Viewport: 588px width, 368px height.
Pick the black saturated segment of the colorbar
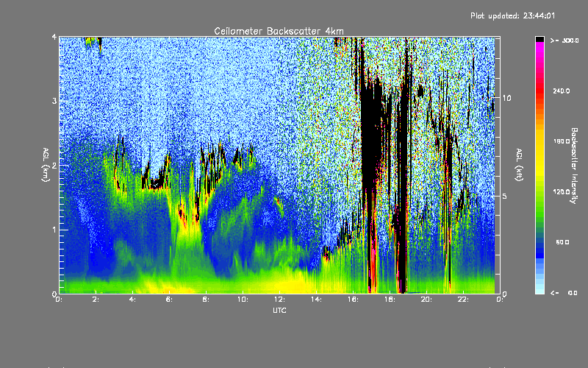pos(539,40)
